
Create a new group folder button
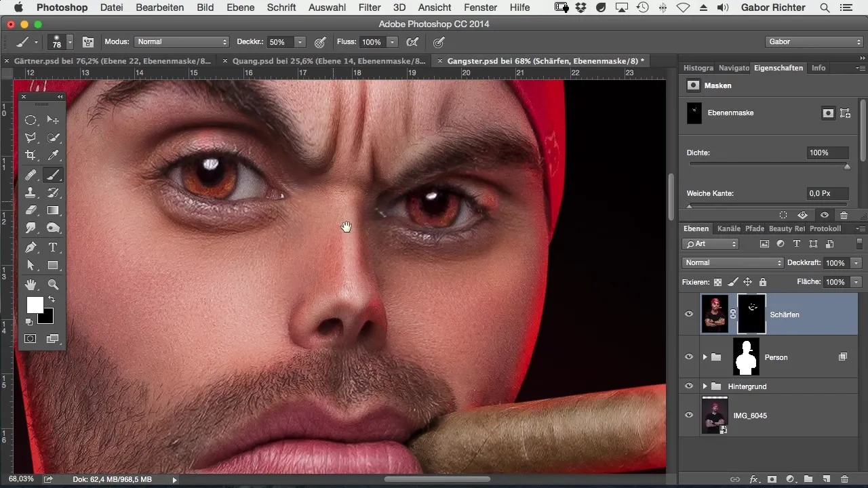pos(808,479)
